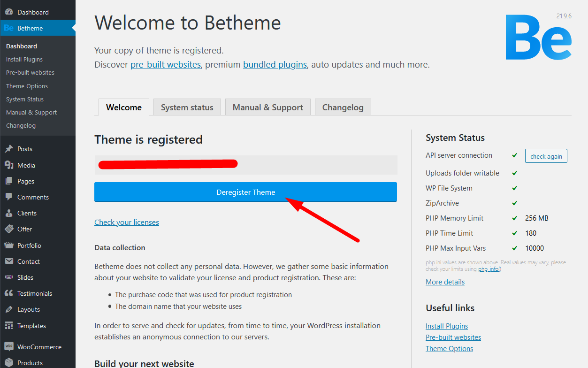Click the WooCommerce icon in sidebar
588x368 pixels.
(8, 347)
